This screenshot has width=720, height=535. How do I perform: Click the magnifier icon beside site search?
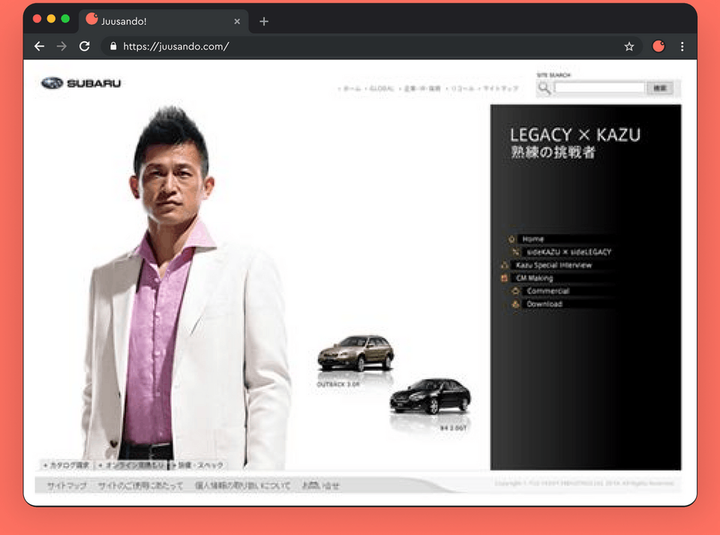pyautogui.click(x=545, y=88)
